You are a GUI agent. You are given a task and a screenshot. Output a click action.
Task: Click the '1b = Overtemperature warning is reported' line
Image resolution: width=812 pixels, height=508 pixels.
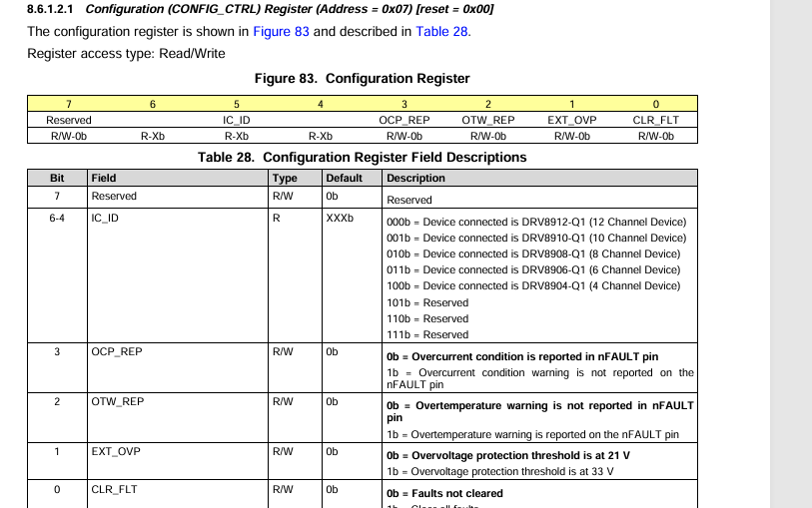[x=532, y=434]
